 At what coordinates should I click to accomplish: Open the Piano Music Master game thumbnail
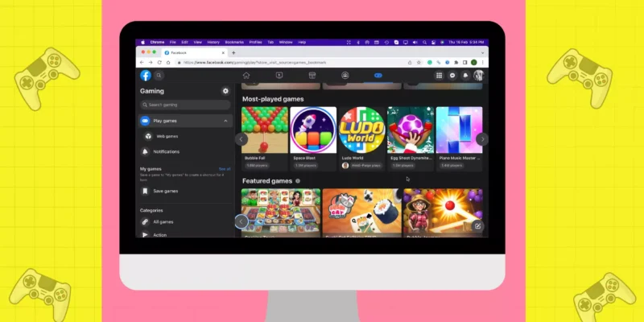(459, 130)
